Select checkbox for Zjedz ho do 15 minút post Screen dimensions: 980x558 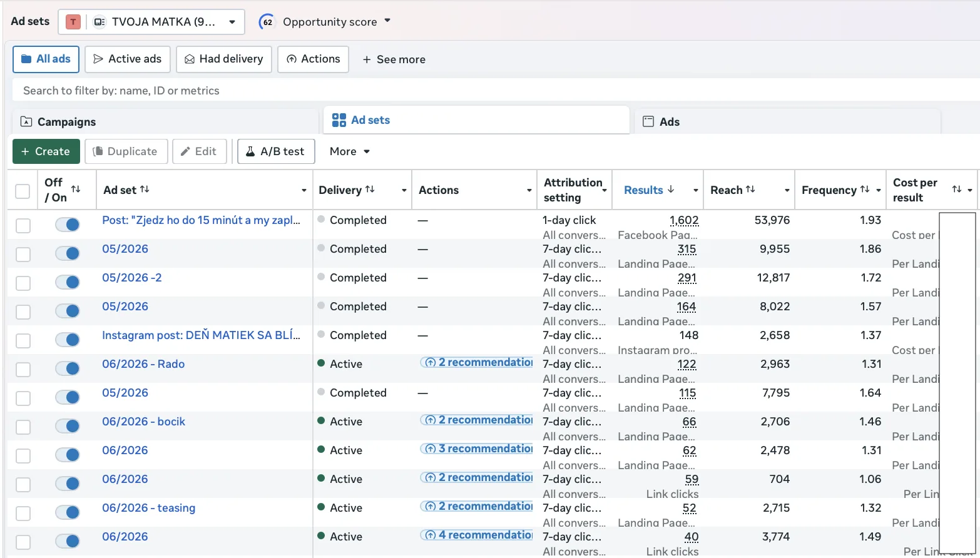click(x=23, y=225)
